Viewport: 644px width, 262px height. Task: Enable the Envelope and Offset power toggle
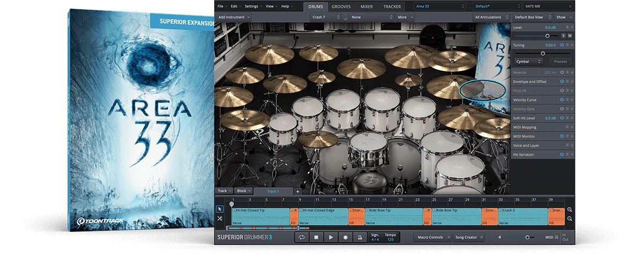(562, 82)
